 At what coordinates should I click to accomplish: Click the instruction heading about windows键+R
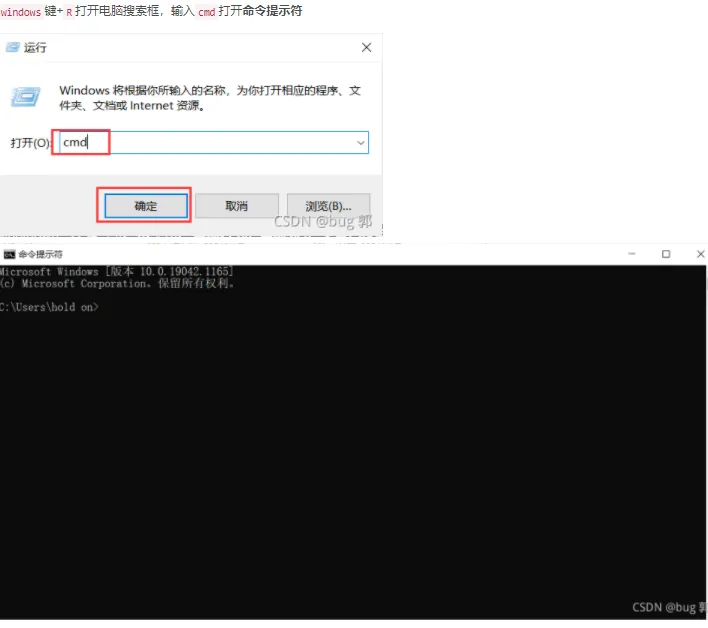151,11
